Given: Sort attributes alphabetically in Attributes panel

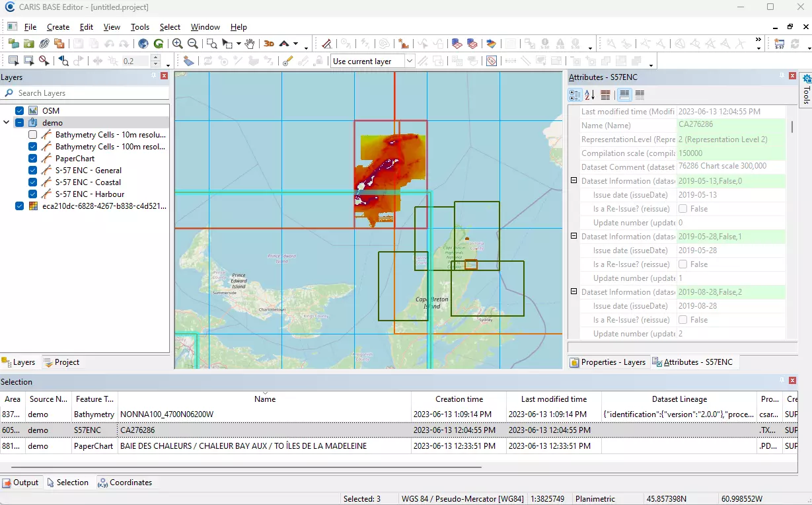Looking at the screenshot, I should click(x=588, y=95).
